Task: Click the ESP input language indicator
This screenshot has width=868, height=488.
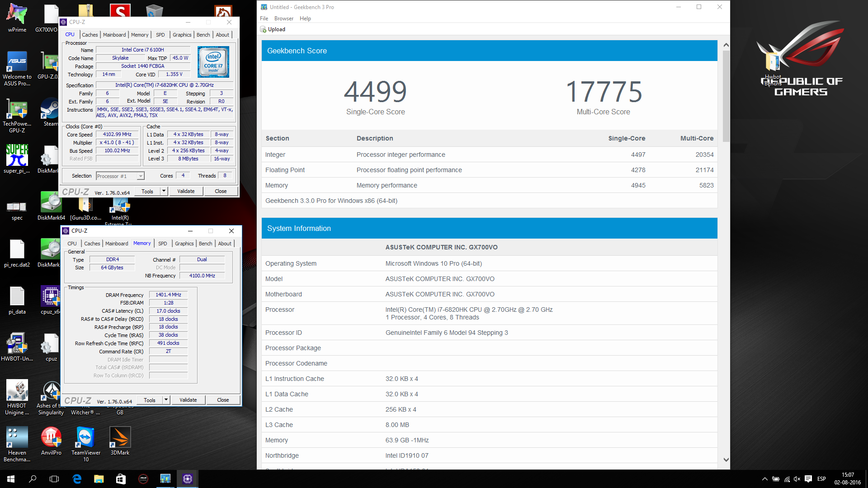Action: 822,479
